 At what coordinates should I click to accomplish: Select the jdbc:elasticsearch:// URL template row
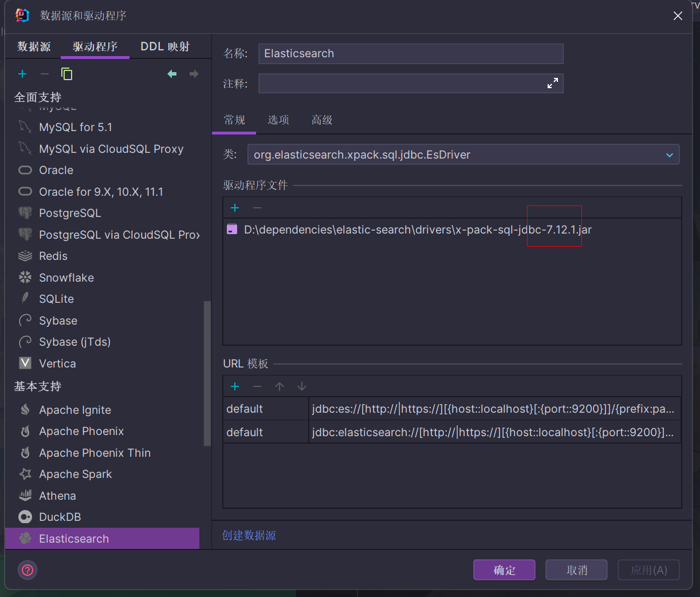click(452, 432)
